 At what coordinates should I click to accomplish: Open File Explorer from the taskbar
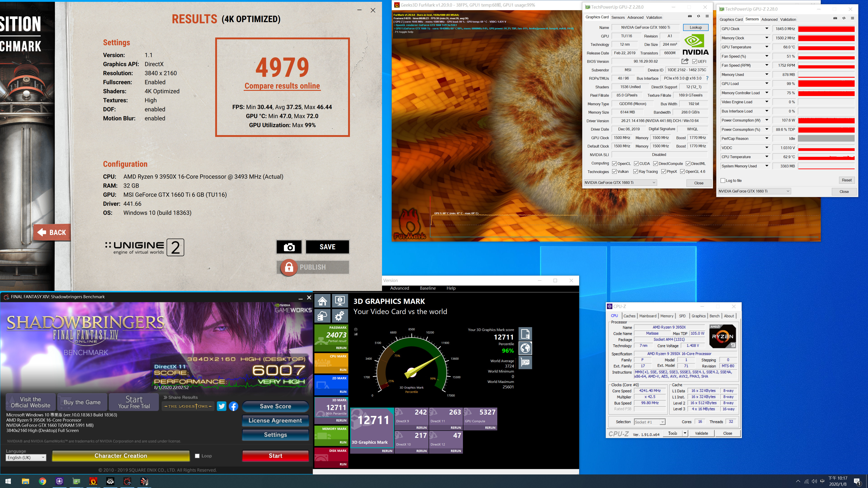pyautogui.click(x=25, y=481)
